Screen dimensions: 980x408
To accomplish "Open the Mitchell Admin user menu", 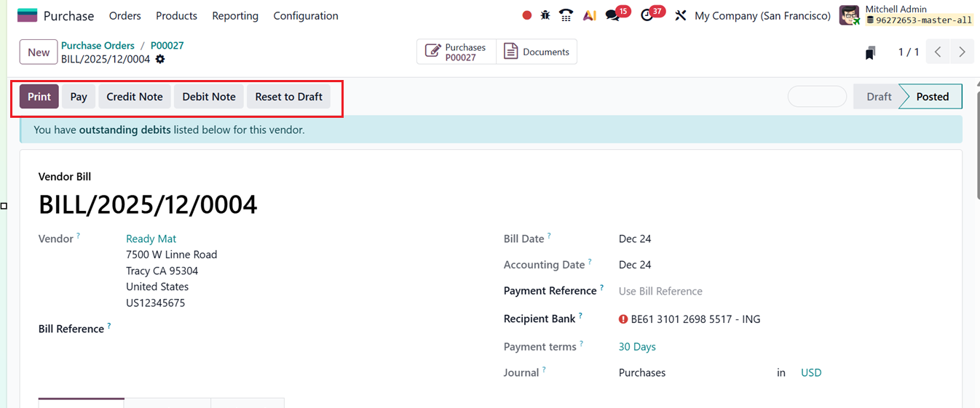I will point(906,15).
